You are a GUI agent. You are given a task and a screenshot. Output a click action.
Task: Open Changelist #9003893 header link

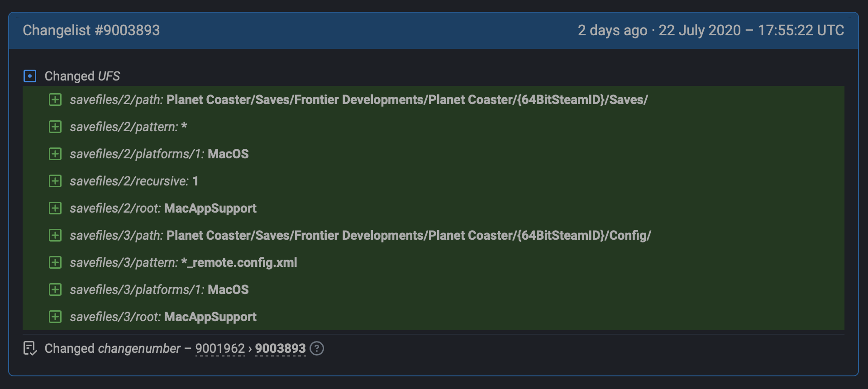91,30
